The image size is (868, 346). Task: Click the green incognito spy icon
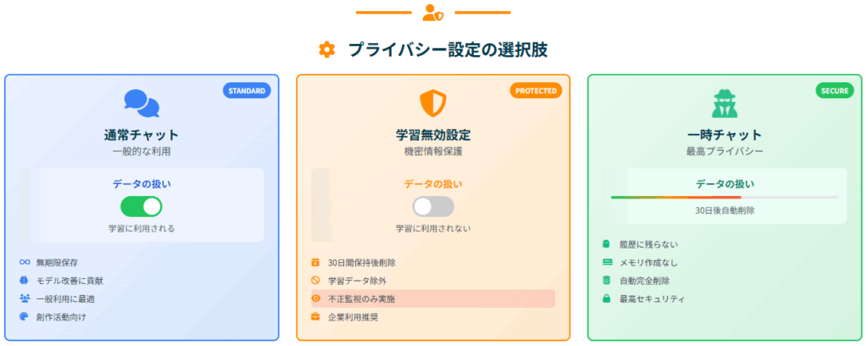point(725,103)
